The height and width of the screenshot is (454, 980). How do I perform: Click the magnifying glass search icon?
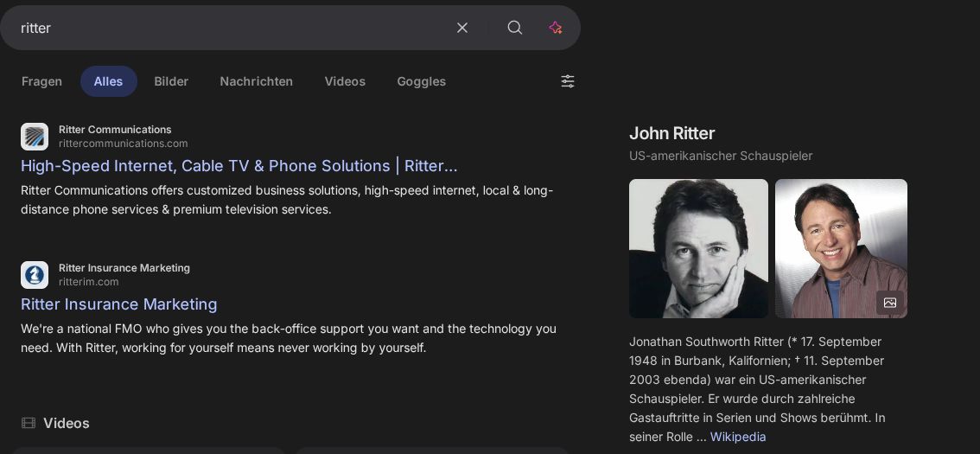515,28
